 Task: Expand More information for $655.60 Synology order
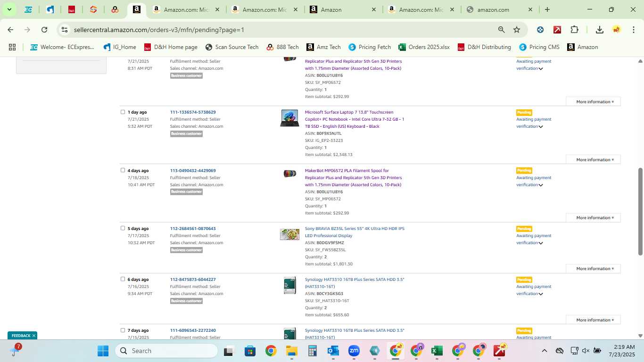click(x=594, y=320)
